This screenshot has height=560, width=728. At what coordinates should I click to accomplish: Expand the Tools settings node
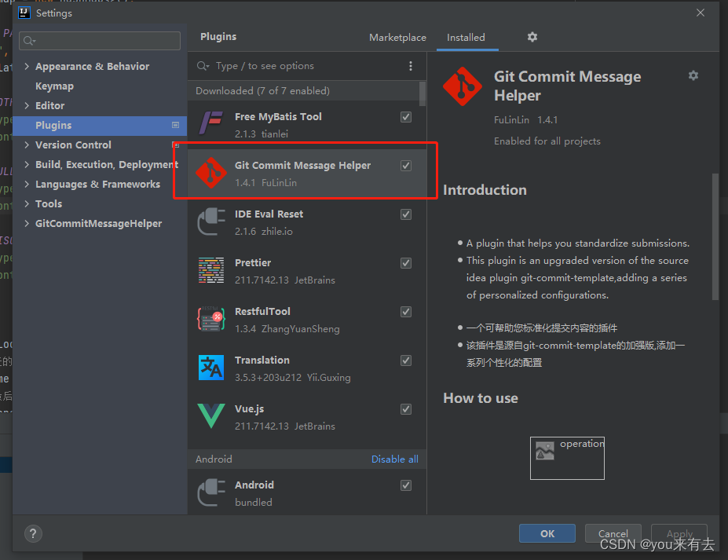coord(27,204)
